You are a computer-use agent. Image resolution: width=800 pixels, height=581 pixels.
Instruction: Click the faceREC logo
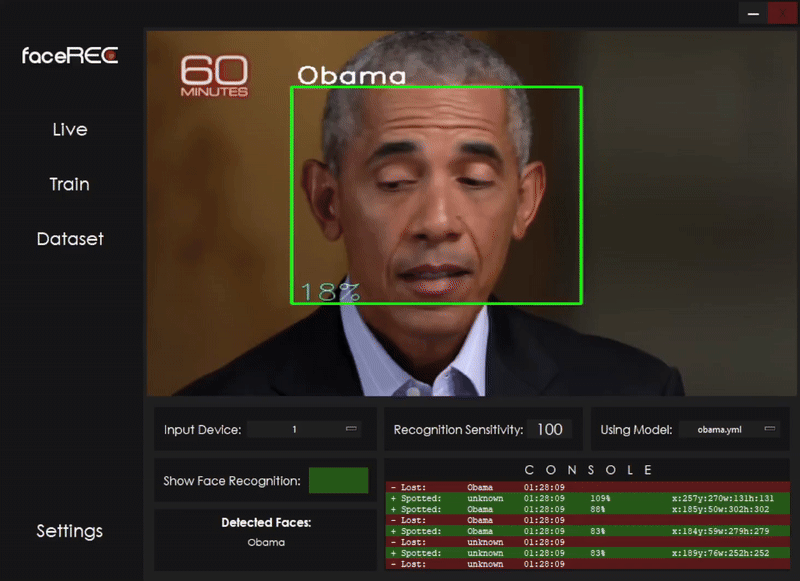[x=69, y=56]
